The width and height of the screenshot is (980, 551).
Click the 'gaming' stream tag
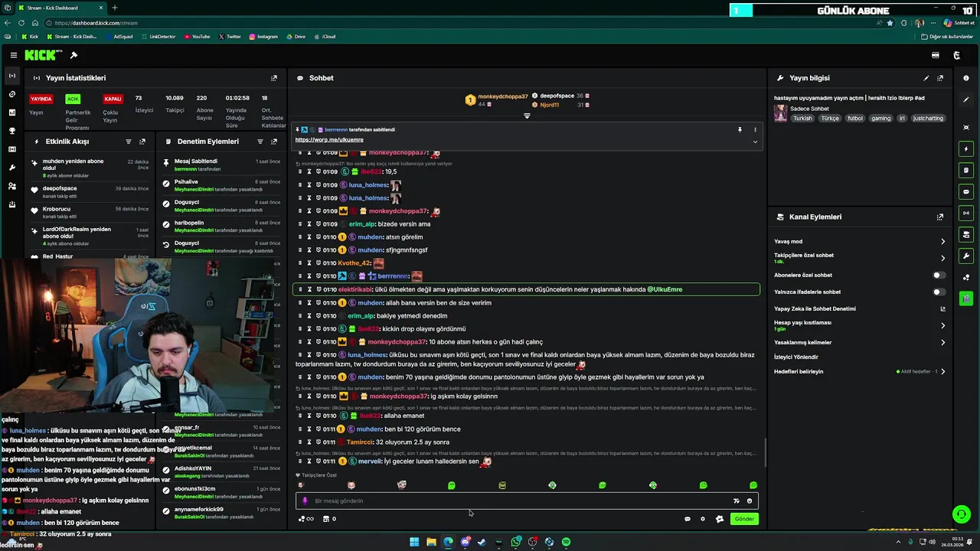point(880,119)
